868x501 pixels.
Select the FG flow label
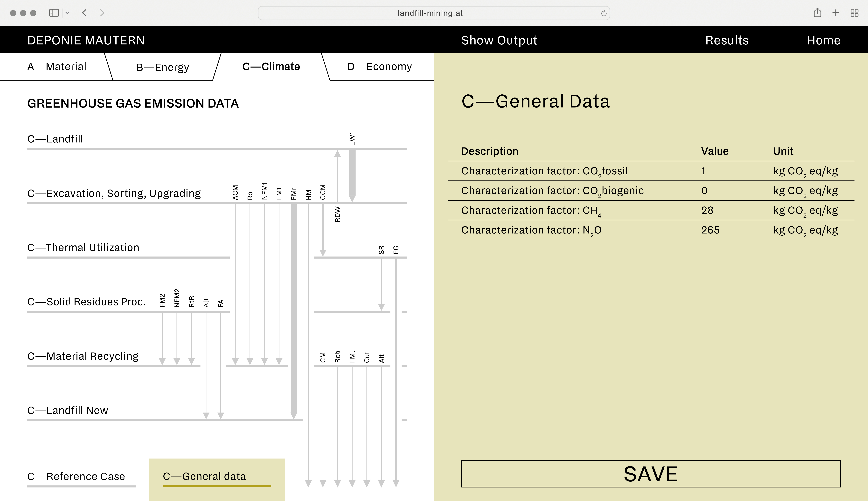pos(396,250)
